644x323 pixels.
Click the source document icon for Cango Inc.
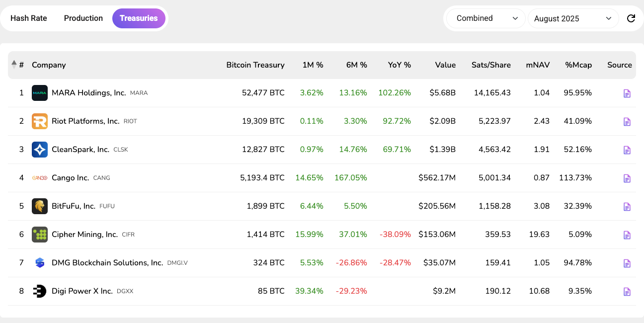point(627,178)
